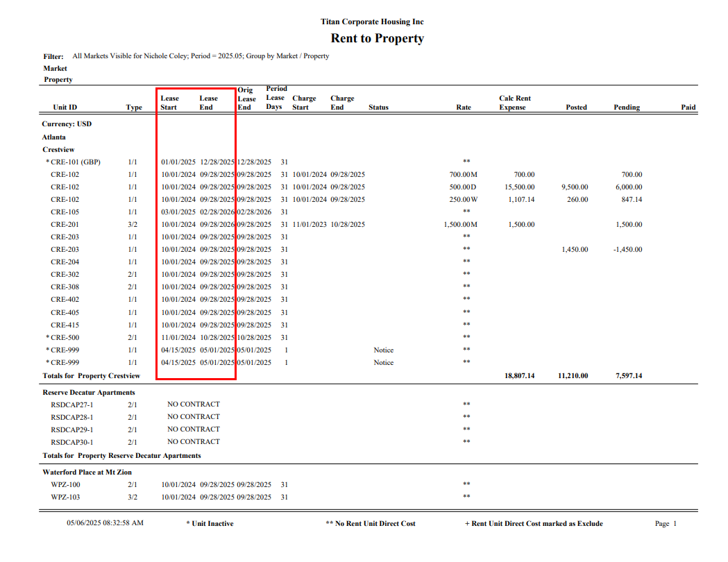Viewport: 728px width, 562px height.
Task: Click the Calc Rent Expense column header
Action: point(514,103)
